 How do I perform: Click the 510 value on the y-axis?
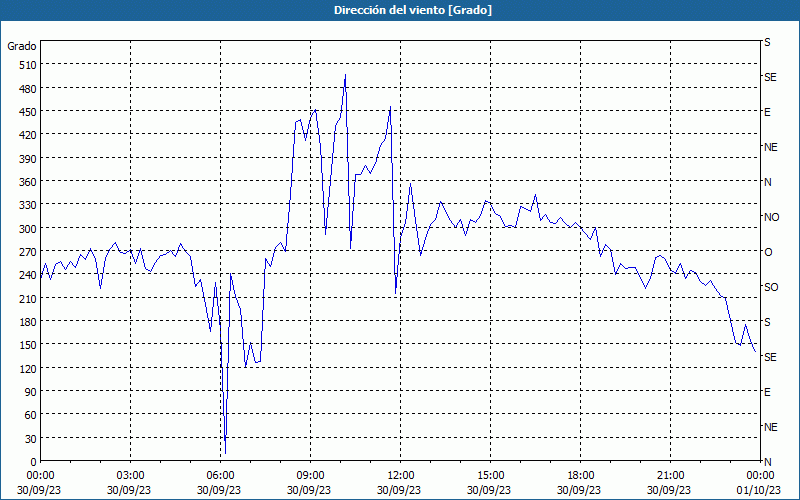[x=28, y=65]
